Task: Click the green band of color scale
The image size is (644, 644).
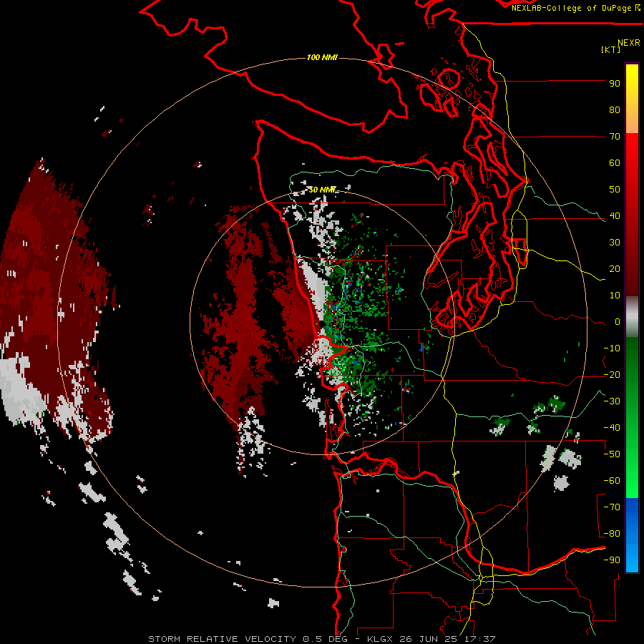Action: coord(632,418)
